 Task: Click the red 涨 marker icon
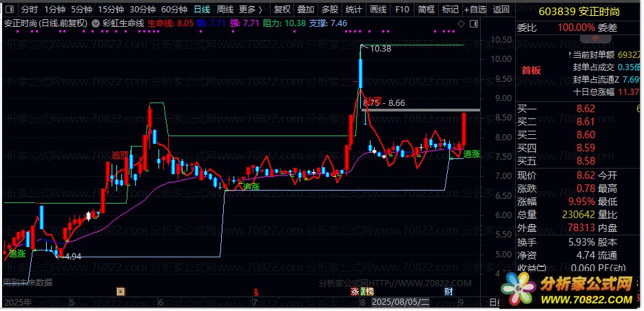click(x=355, y=292)
